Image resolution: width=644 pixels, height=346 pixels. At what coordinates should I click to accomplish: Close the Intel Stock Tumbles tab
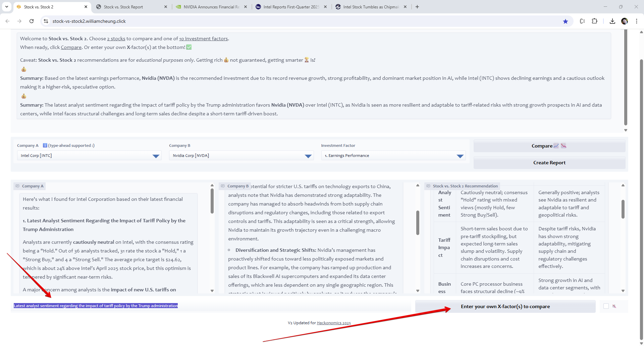(405, 7)
